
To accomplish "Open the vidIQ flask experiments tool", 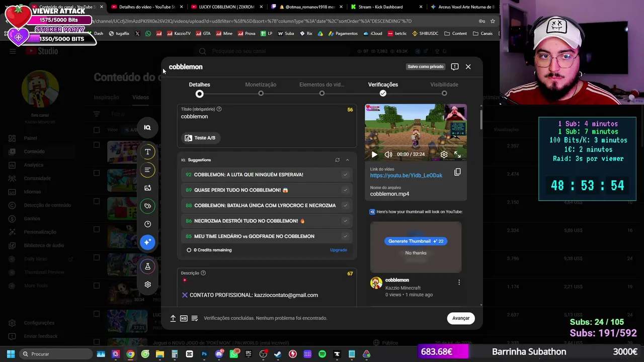I will (147, 266).
